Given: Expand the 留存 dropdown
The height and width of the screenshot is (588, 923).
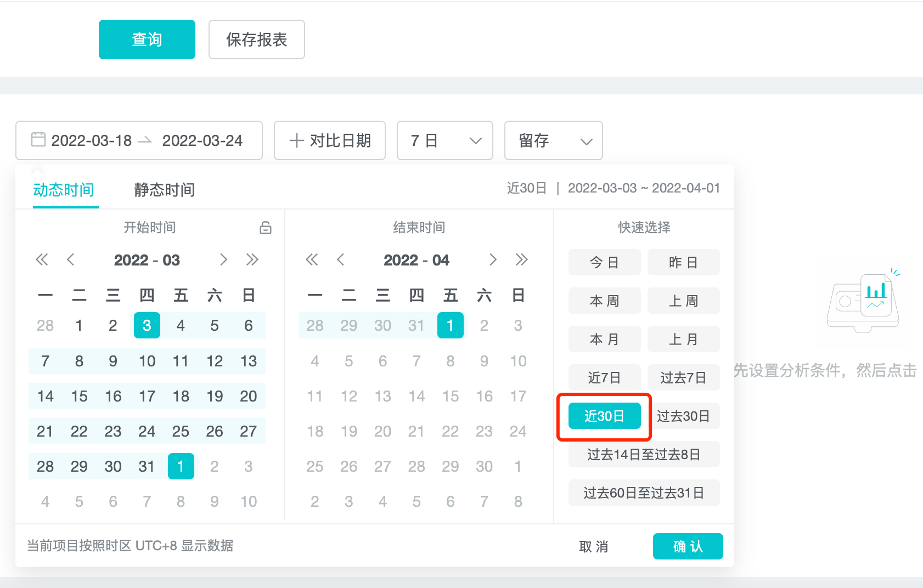Looking at the screenshot, I should pyautogui.click(x=553, y=140).
